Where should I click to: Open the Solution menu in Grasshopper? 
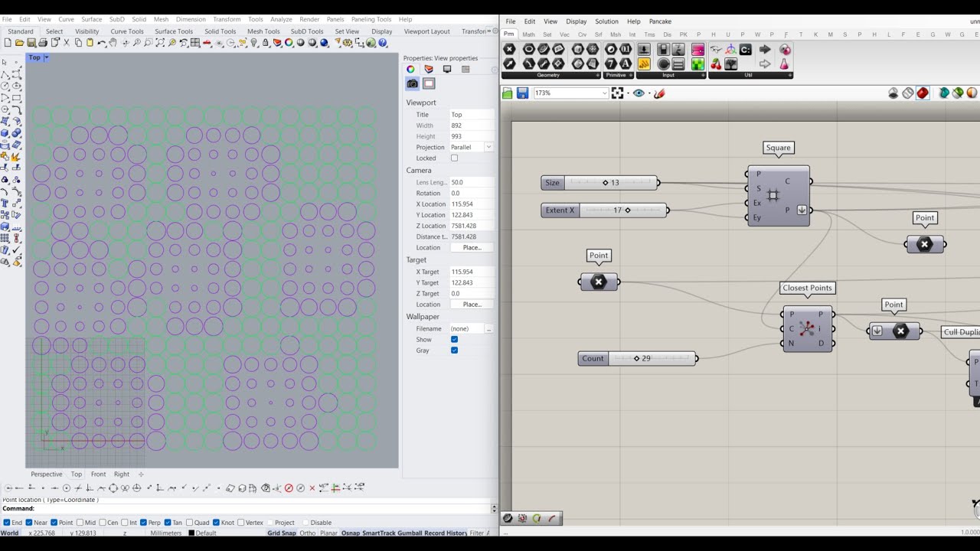606,21
